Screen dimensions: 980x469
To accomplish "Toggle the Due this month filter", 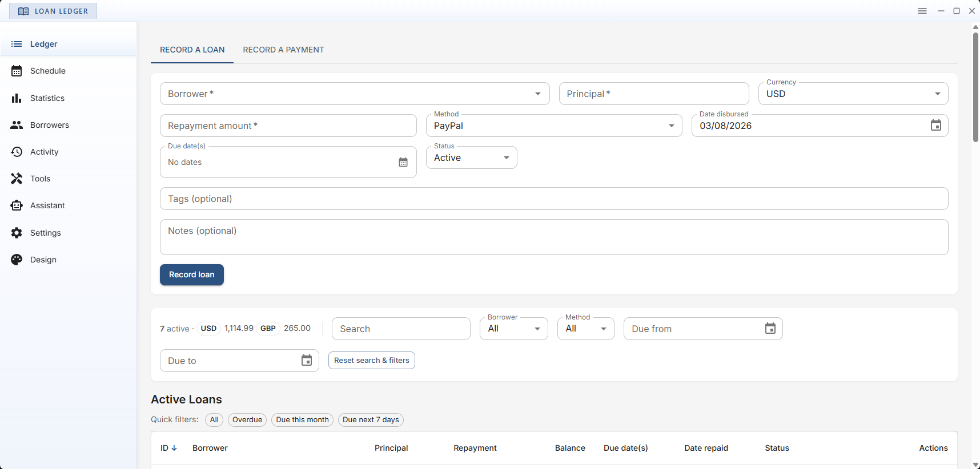I will click(x=302, y=420).
